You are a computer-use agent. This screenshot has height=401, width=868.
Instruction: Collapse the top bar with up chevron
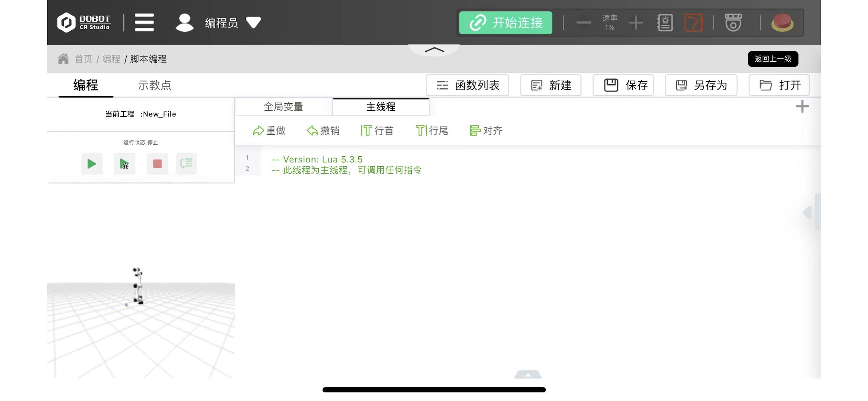tap(434, 50)
